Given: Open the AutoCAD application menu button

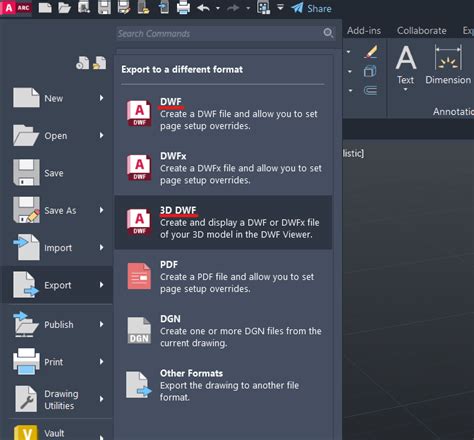Looking at the screenshot, I should pos(16,8).
